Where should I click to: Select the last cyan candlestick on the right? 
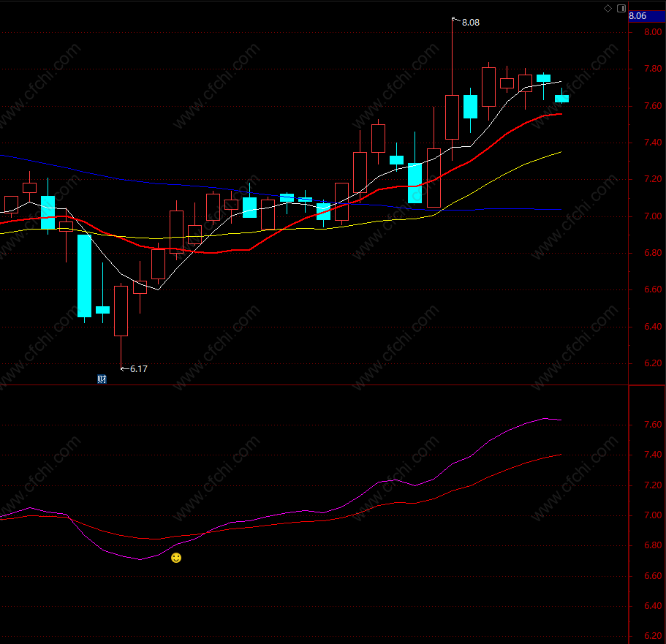(x=561, y=99)
